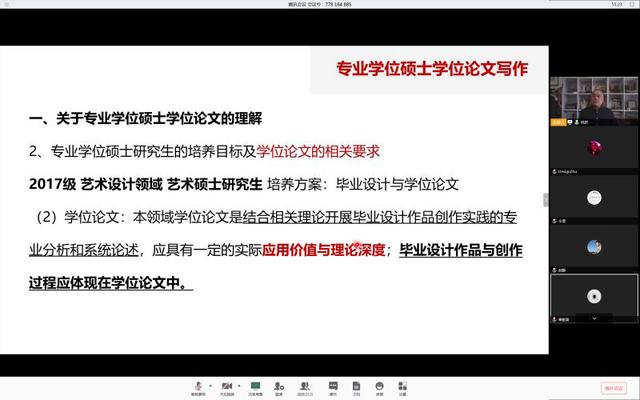The image size is (640, 400).
Task: Click the green share screen icon
Action: (x=256, y=385)
